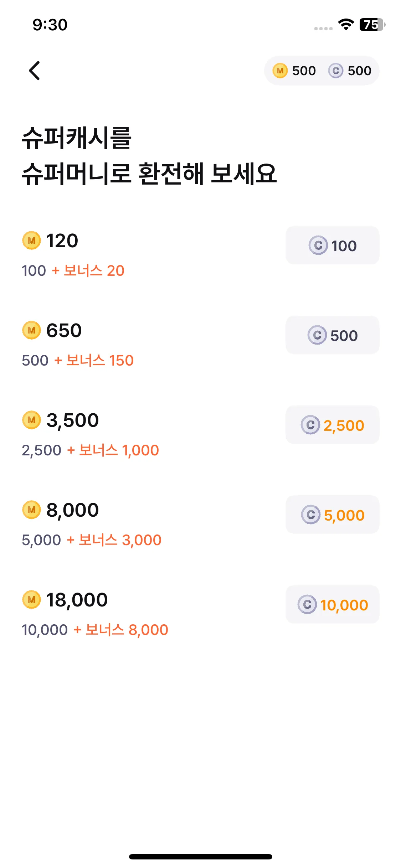Tap the 보너스 20 bonus text

tap(94, 270)
